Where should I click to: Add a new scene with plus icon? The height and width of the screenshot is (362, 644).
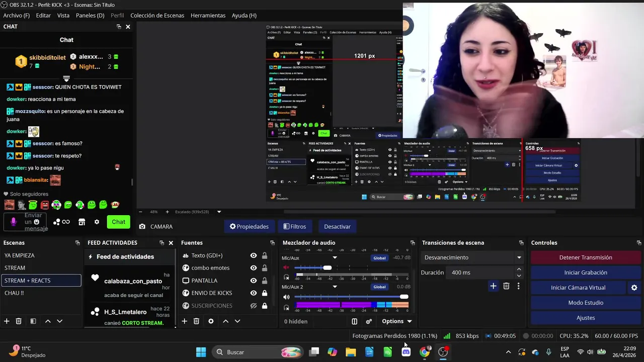tap(7, 321)
